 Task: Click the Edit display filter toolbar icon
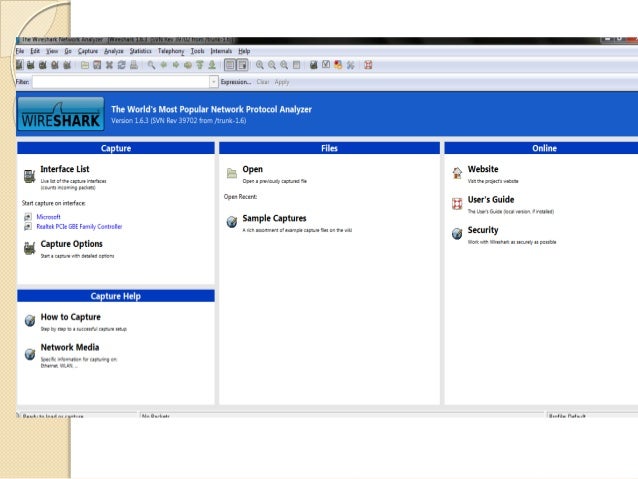click(326, 65)
